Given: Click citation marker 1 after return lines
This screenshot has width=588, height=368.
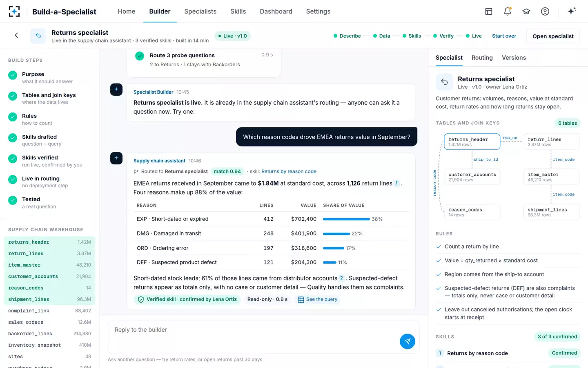Looking at the screenshot, I should pyautogui.click(x=396, y=184).
